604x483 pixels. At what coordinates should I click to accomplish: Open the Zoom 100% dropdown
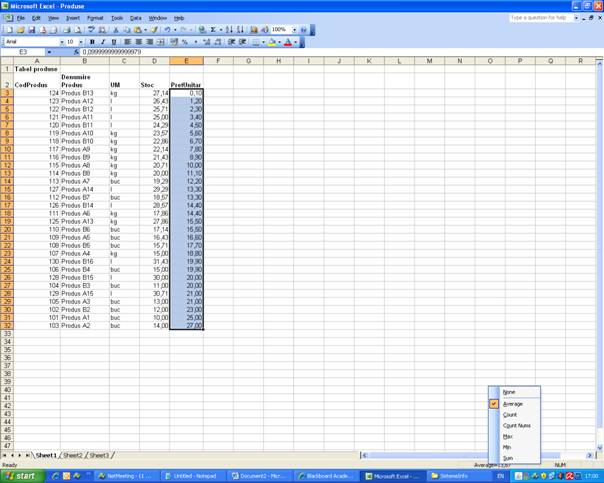point(294,30)
